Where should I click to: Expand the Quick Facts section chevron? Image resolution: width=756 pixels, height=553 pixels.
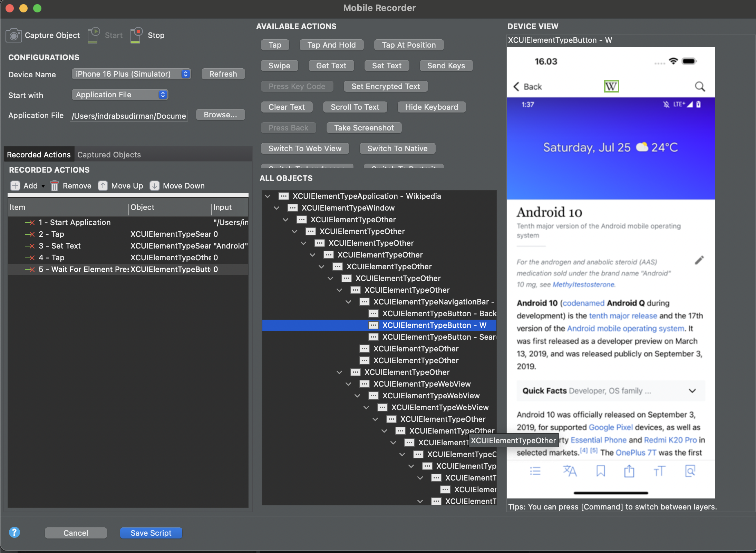pyautogui.click(x=692, y=391)
